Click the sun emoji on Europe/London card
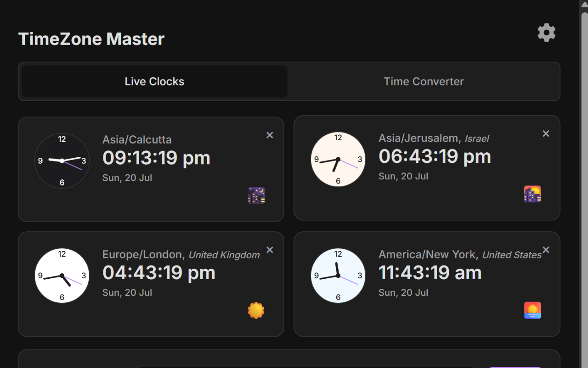Screen dimensions: 588x368 click(256, 310)
